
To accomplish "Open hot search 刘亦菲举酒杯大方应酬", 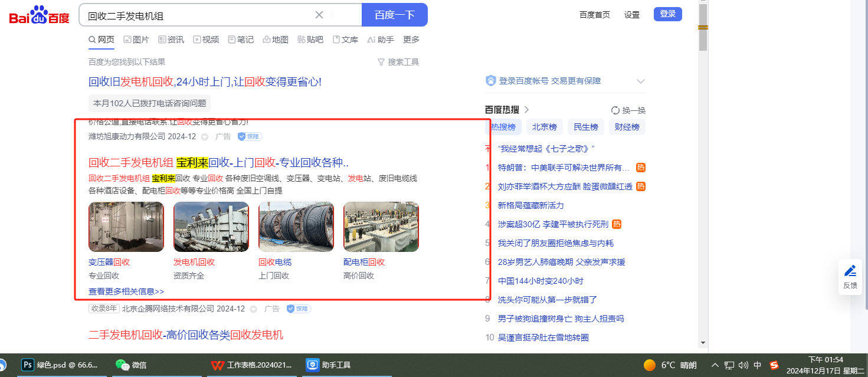I will (x=565, y=186).
